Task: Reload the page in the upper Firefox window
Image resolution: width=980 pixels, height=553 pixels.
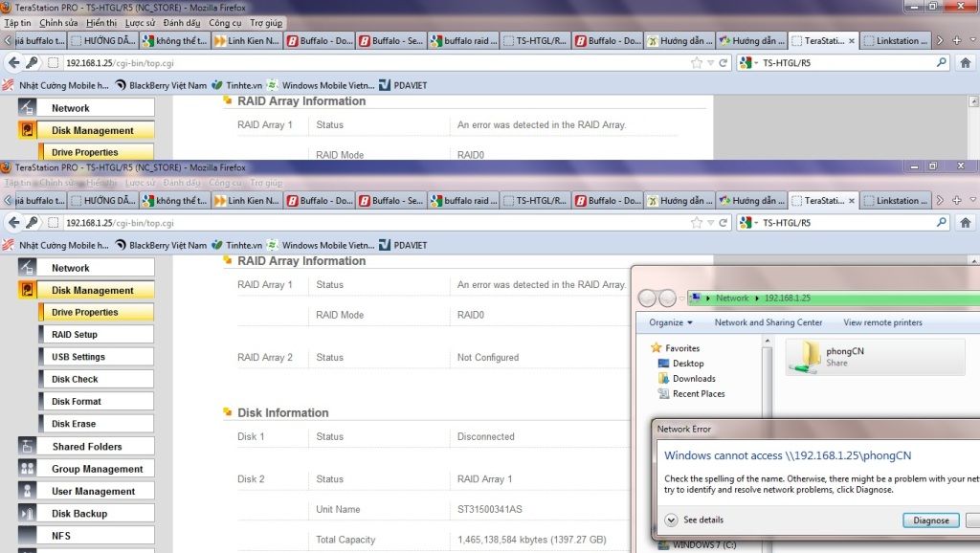Action: pyautogui.click(x=724, y=62)
